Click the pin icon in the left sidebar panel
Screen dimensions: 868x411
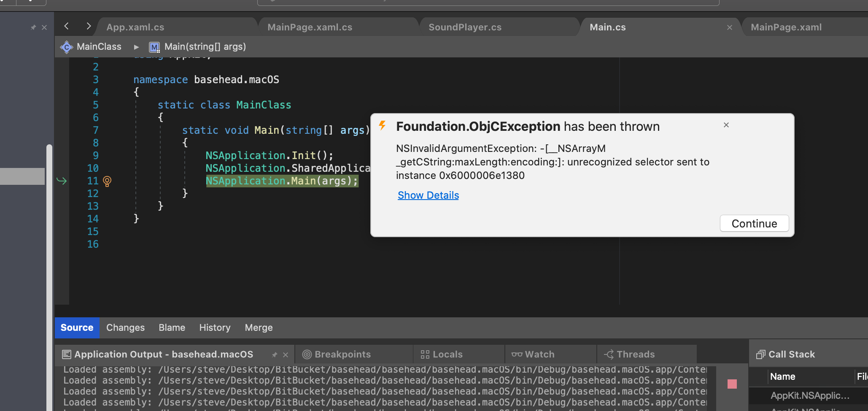33,27
